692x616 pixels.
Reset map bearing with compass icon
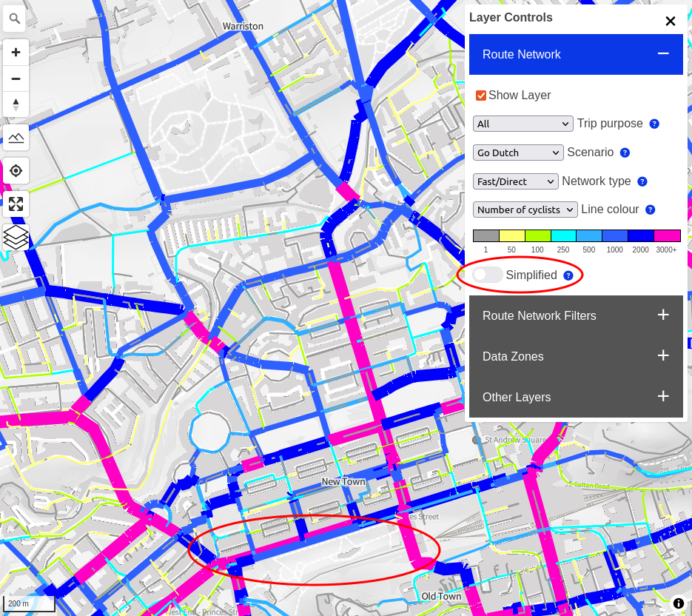[16, 104]
